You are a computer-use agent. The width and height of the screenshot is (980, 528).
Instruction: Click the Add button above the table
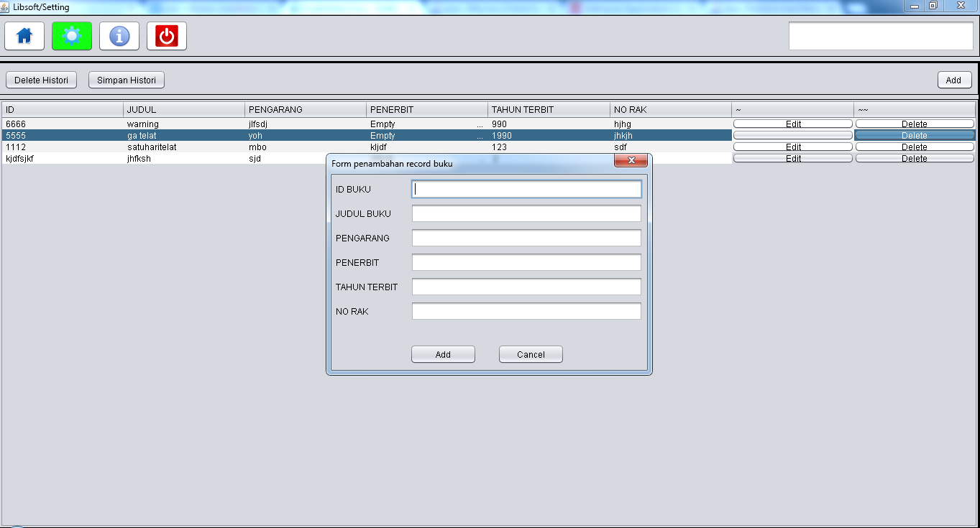coord(954,80)
